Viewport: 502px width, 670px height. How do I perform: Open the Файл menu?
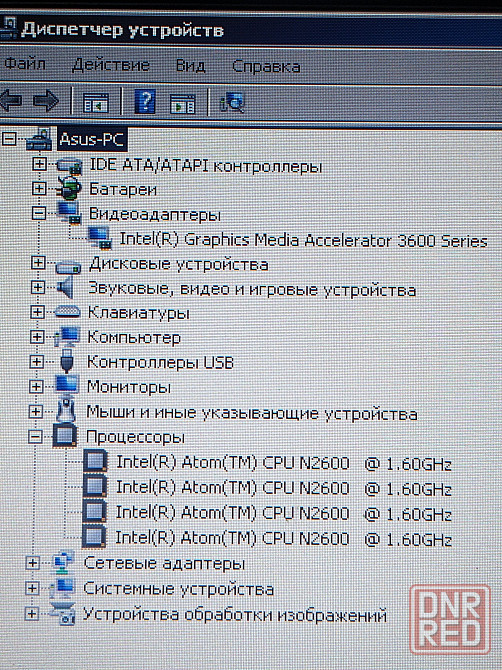[25, 65]
